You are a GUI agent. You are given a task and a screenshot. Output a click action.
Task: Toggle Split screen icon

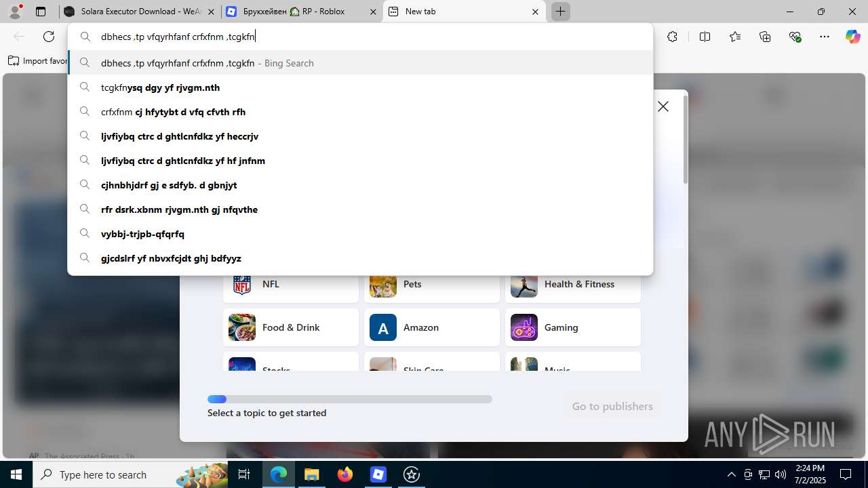click(705, 37)
